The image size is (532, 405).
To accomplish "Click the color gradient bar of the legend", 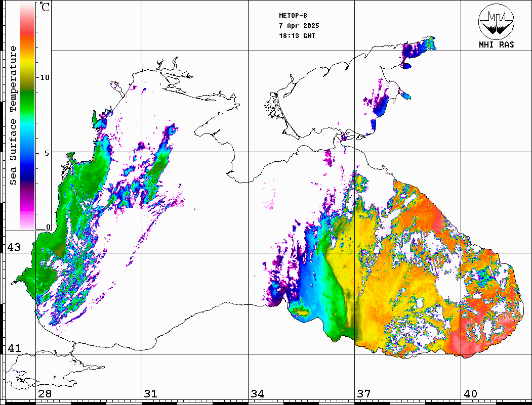I will 27,116.
